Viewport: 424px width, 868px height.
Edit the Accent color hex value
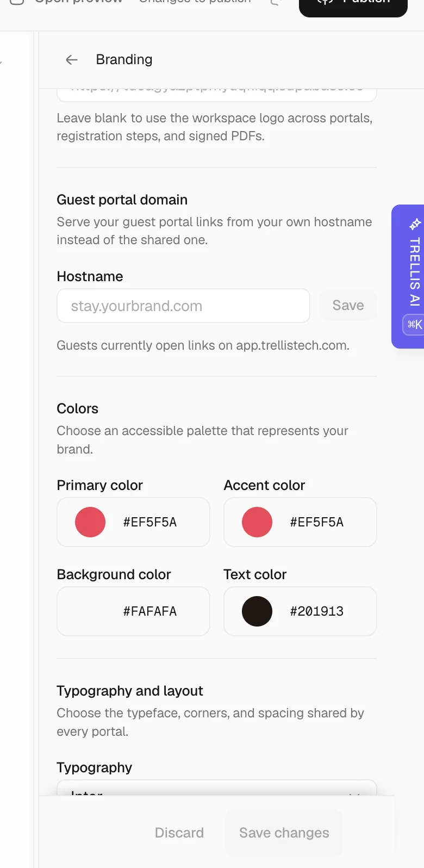317,522
